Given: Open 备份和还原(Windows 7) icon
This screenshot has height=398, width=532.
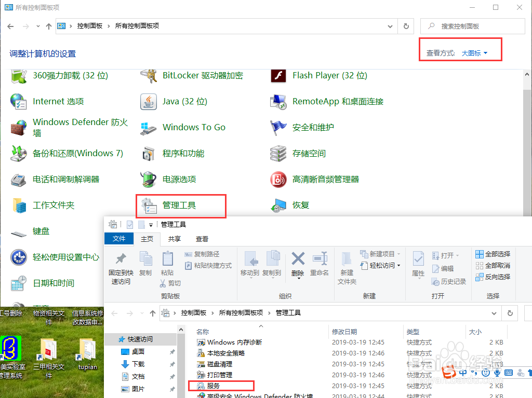Looking at the screenshot, I should pos(19,154).
